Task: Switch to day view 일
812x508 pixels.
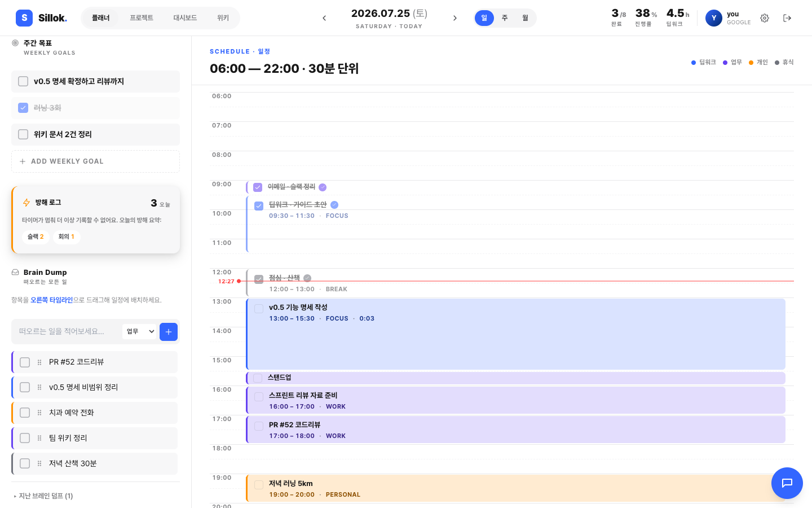Action: [x=484, y=18]
